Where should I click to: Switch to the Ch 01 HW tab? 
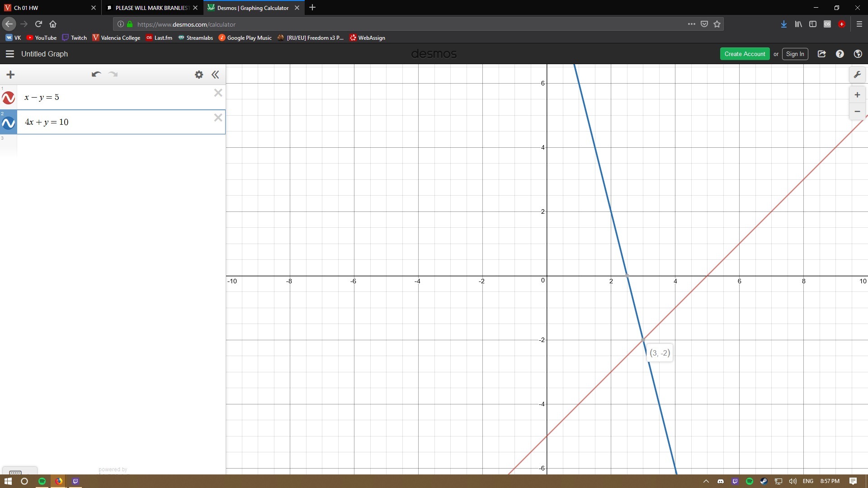pyautogui.click(x=45, y=8)
